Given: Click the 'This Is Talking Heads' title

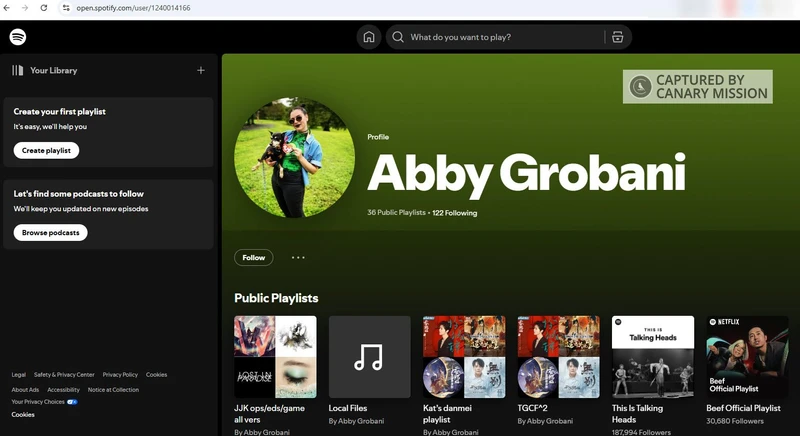Looking at the screenshot, I should (637, 414).
